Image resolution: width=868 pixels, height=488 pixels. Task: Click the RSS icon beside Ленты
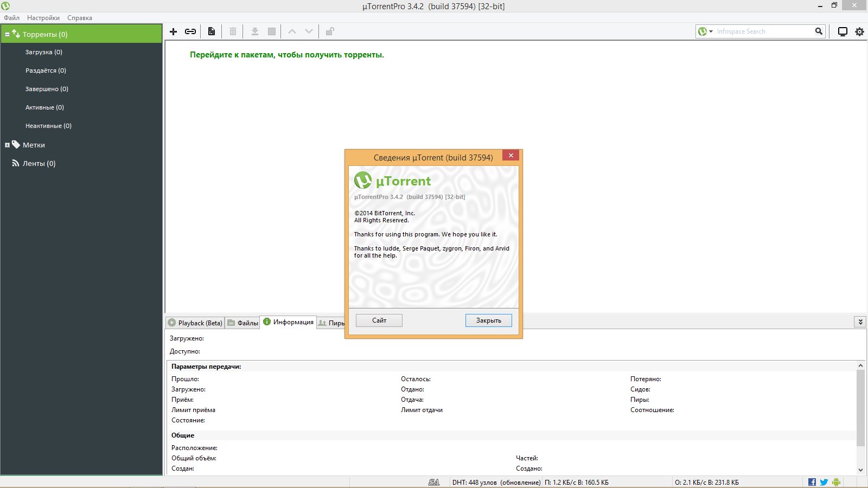coord(16,163)
